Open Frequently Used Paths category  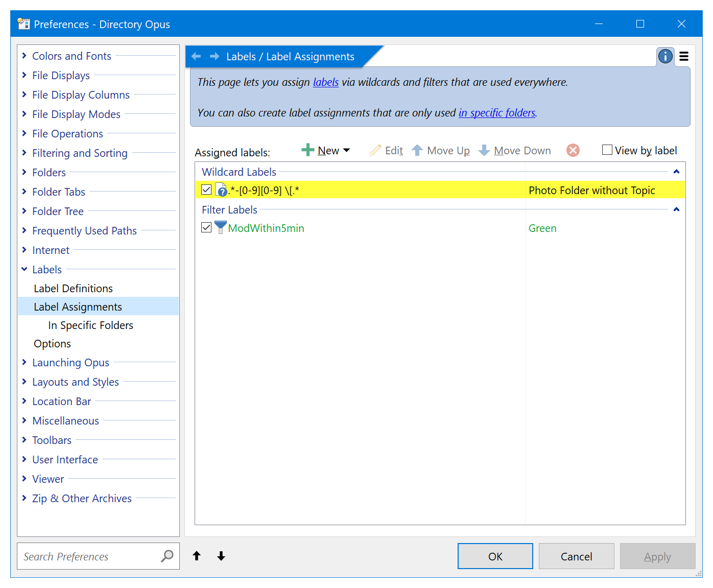[x=84, y=230]
